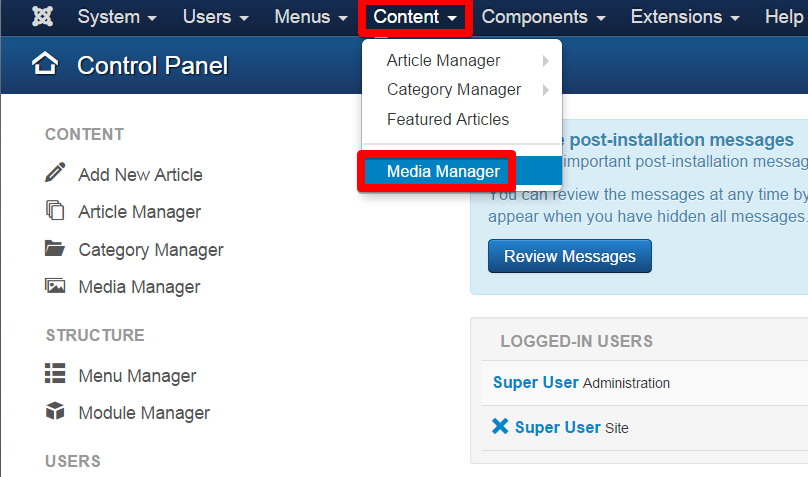Screen dimensions: 808x477
Task: Click the post-installation messages heading
Action: point(681,140)
